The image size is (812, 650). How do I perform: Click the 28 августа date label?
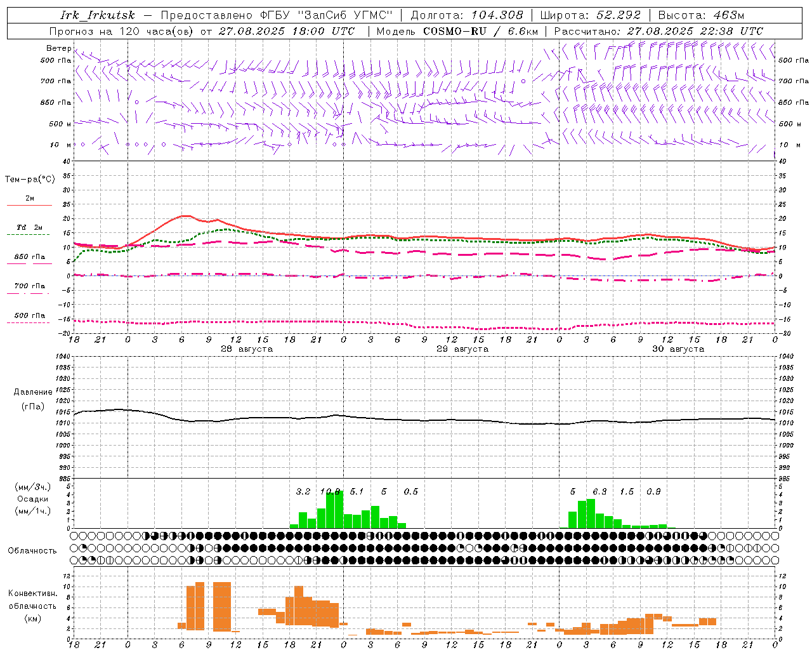[x=247, y=349]
